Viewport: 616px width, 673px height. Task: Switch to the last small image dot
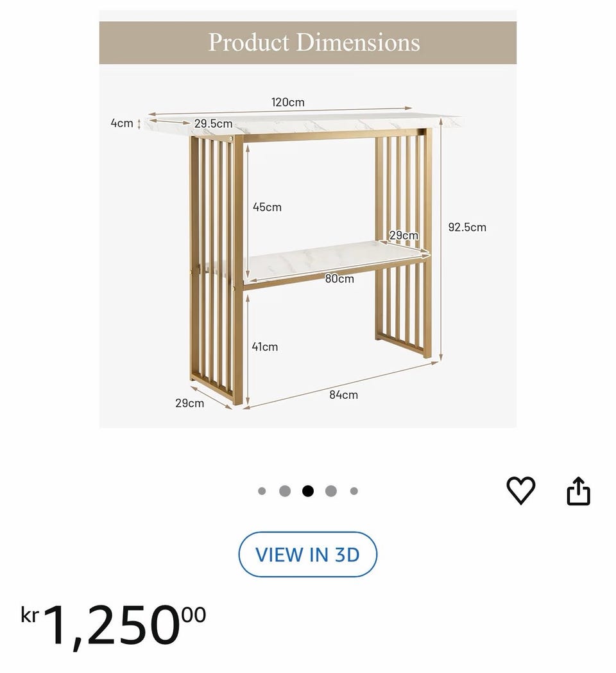click(354, 491)
